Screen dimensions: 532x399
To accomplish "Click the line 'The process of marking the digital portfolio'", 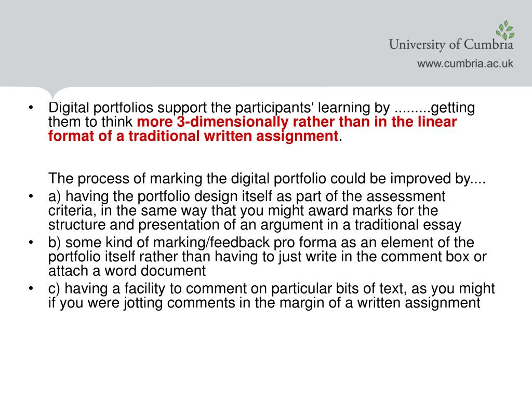I will click(267, 179).
